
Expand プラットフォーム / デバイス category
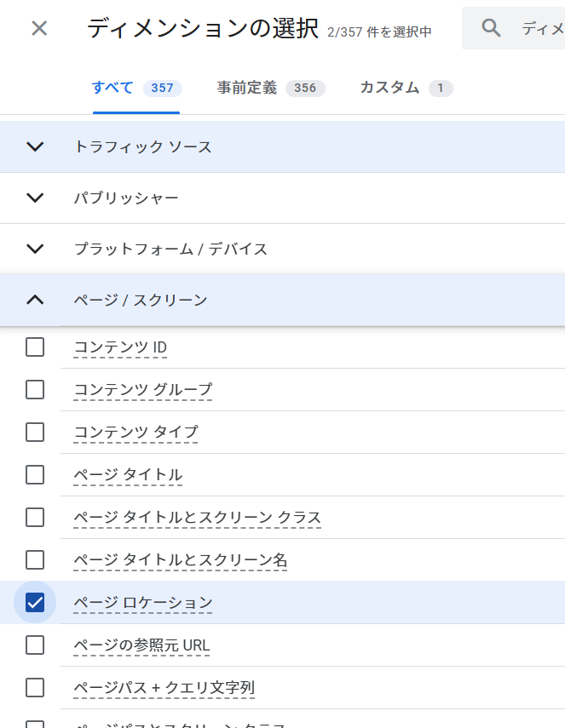(x=35, y=249)
